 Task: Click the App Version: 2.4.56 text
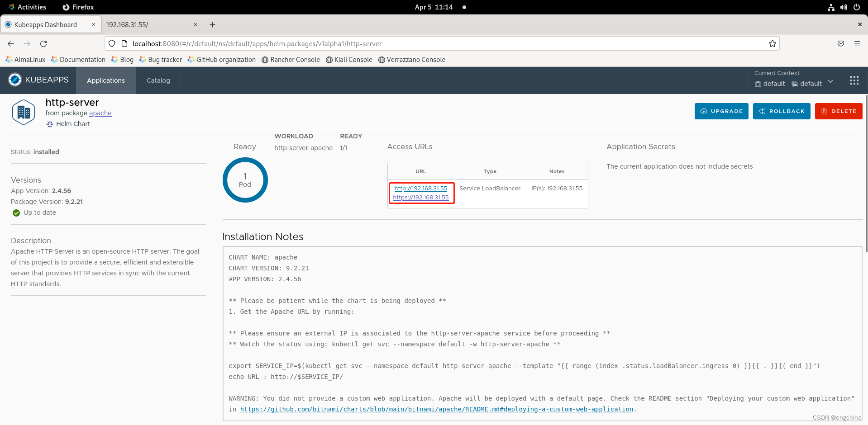pos(41,191)
